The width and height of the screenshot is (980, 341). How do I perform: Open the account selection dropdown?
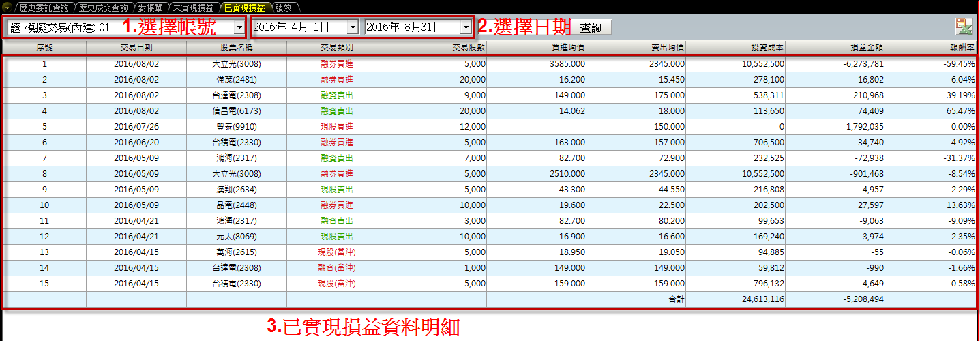pyautogui.click(x=238, y=27)
